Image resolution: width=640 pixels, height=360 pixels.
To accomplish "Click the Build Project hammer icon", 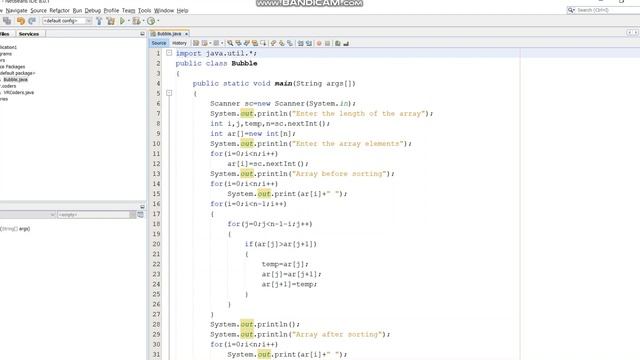I will click(x=99, y=21).
